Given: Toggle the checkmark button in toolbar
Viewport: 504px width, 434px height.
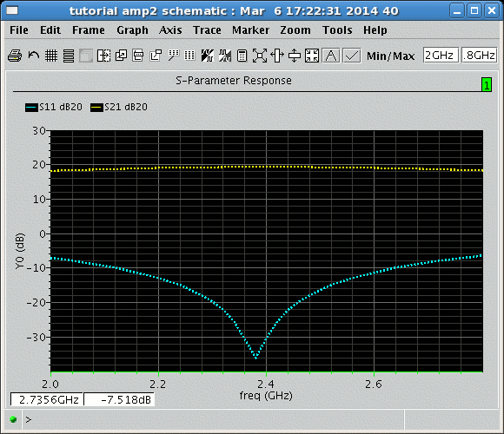Looking at the screenshot, I should pyautogui.click(x=352, y=56).
